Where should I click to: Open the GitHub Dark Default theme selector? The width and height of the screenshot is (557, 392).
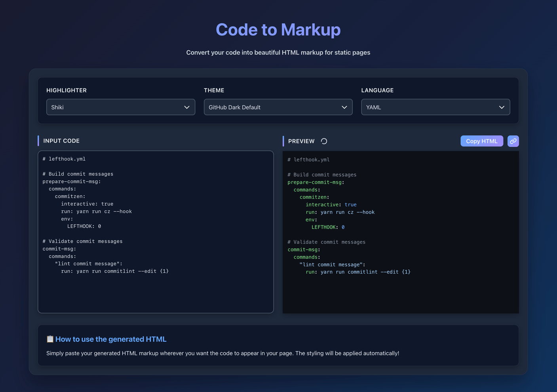278,107
